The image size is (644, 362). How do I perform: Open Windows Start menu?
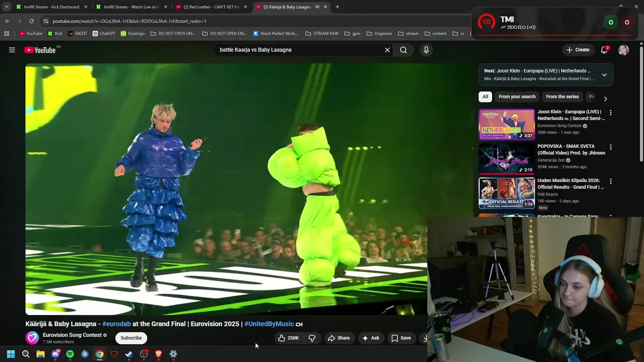11,354
